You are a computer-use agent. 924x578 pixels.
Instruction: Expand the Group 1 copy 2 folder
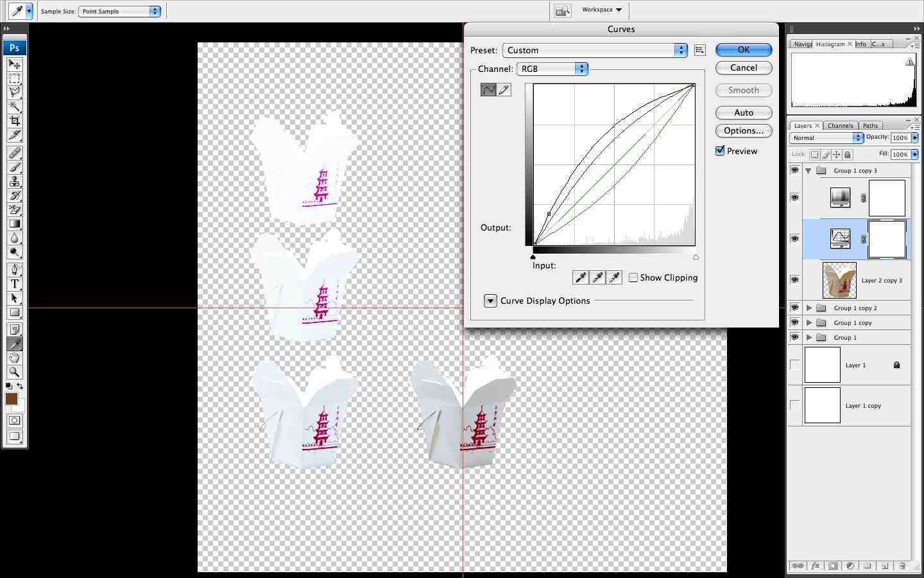[x=809, y=308]
